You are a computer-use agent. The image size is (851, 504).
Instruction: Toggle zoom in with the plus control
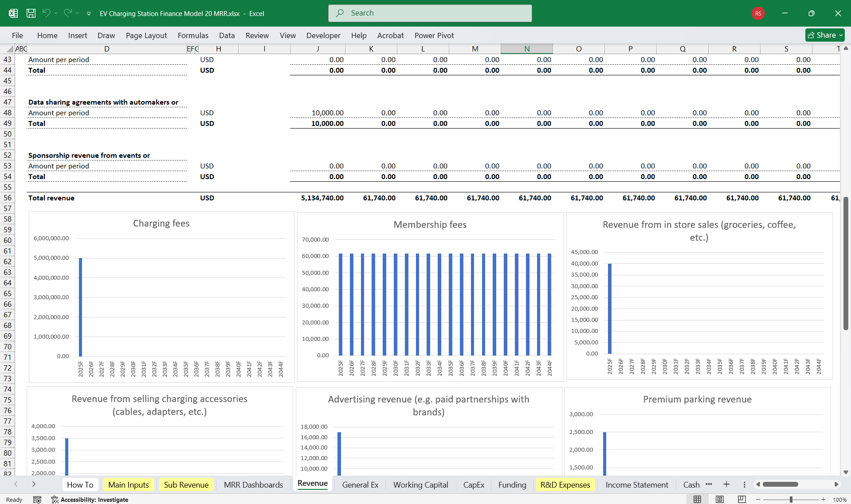coord(823,499)
